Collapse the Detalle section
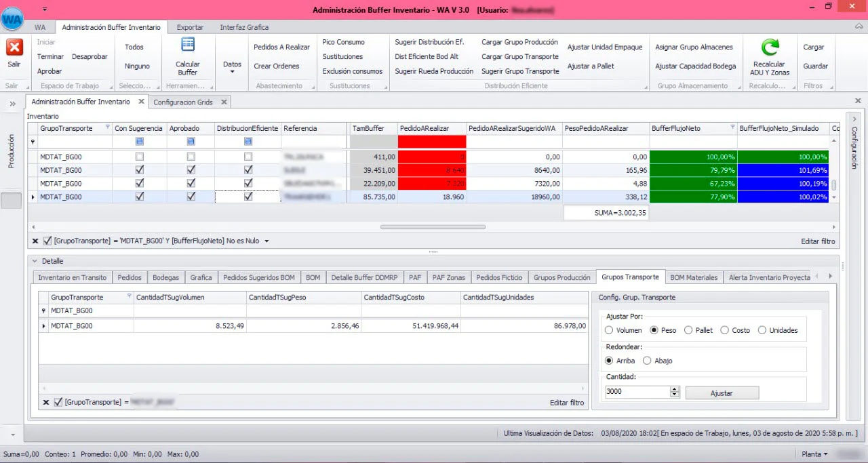 [x=35, y=260]
